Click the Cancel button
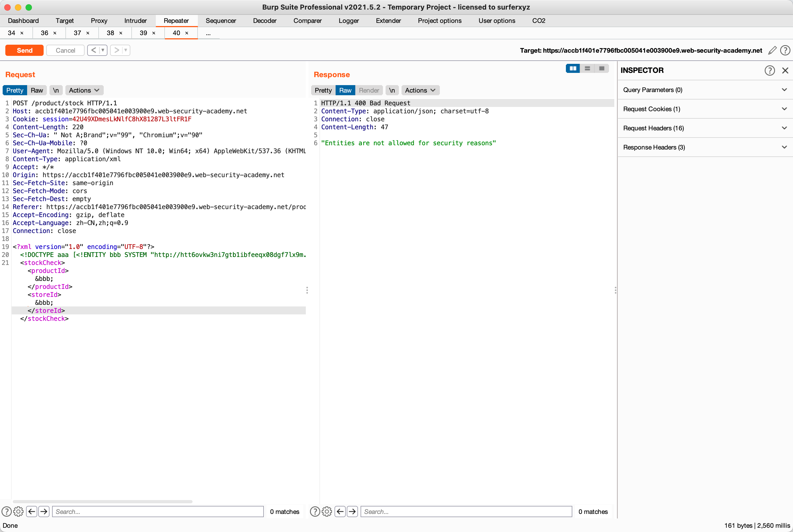 (65, 50)
